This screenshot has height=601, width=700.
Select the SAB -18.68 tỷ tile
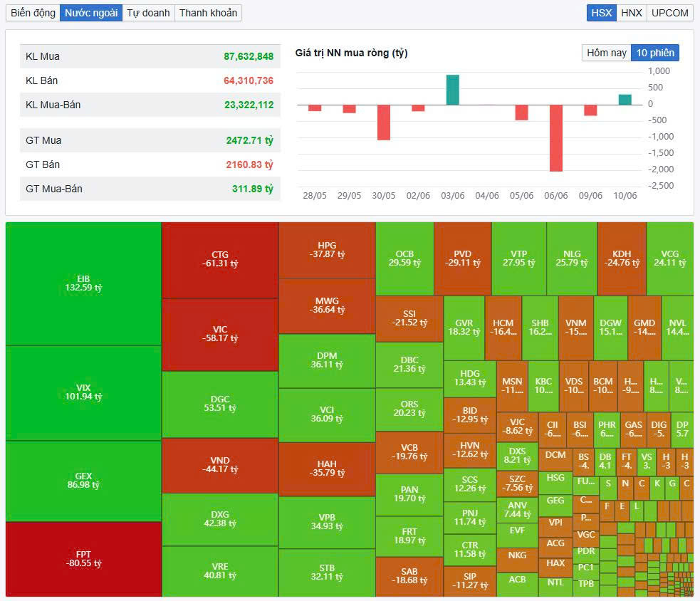coord(409,577)
